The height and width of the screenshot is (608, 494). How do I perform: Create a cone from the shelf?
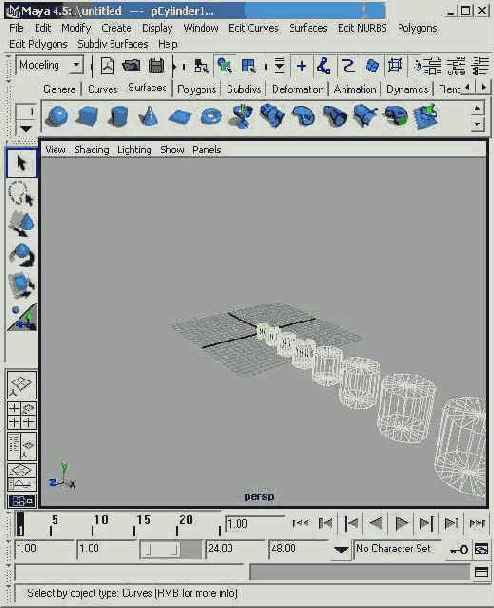148,116
